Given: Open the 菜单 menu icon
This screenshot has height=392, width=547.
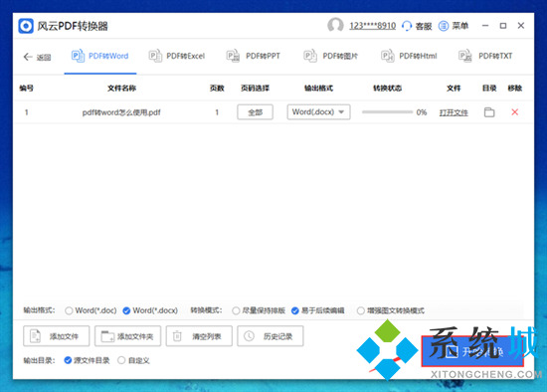Looking at the screenshot, I should tap(444, 26).
